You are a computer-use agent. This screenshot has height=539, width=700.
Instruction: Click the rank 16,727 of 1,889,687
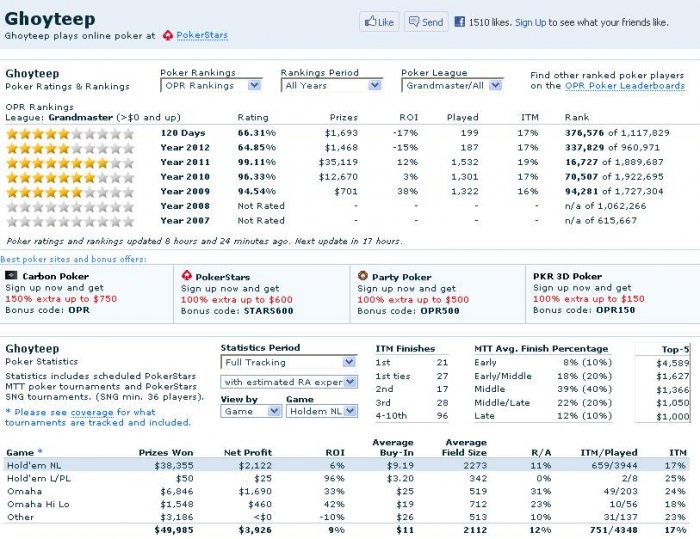pyautogui.click(x=614, y=163)
